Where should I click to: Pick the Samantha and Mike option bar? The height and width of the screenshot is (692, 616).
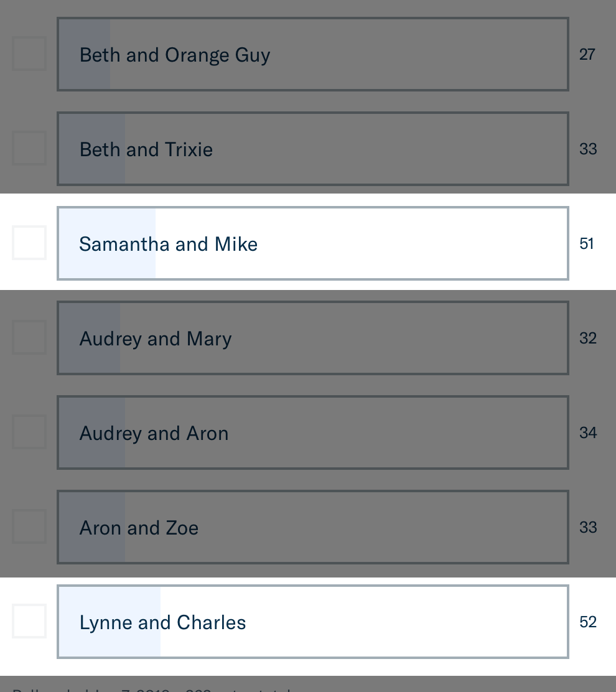(312, 243)
